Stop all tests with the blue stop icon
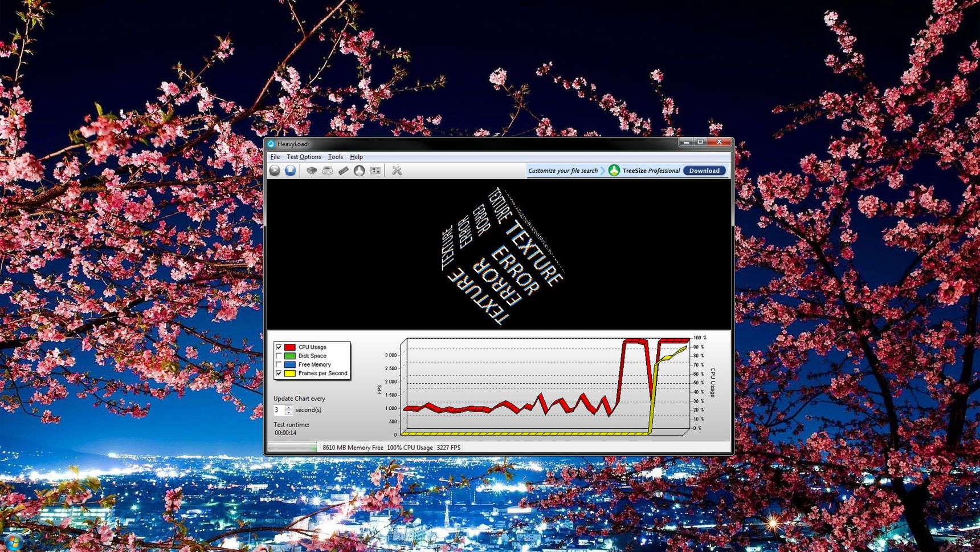This screenshot has width=980, height=552. [x=291, y=171]
